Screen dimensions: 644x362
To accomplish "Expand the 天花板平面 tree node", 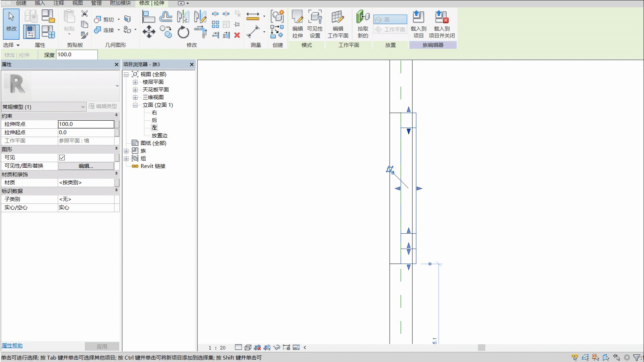I will pos(135,90).
